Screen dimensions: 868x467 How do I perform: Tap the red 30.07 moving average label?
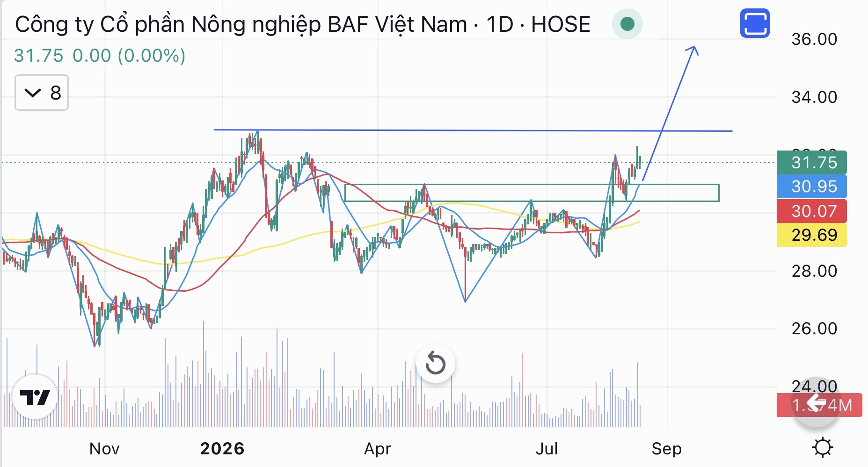(x=812, y=211)
